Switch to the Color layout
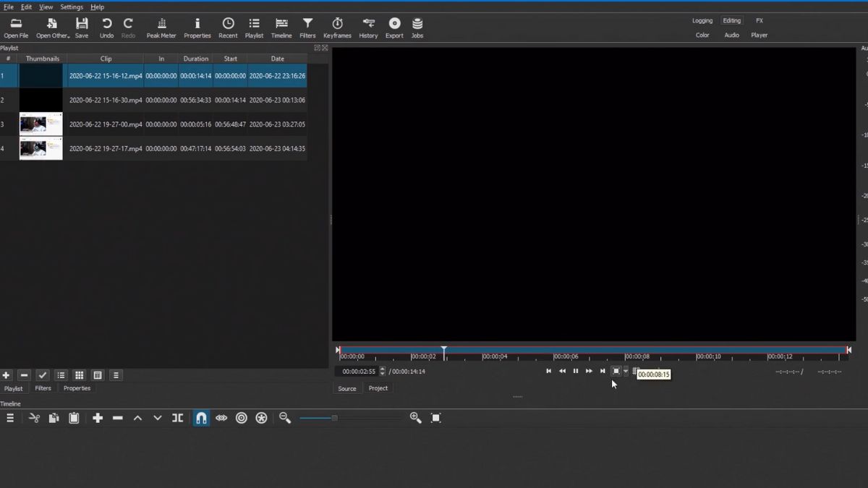Screen dimensions: 868x488 pyautogui.click(x=702, y=35)
